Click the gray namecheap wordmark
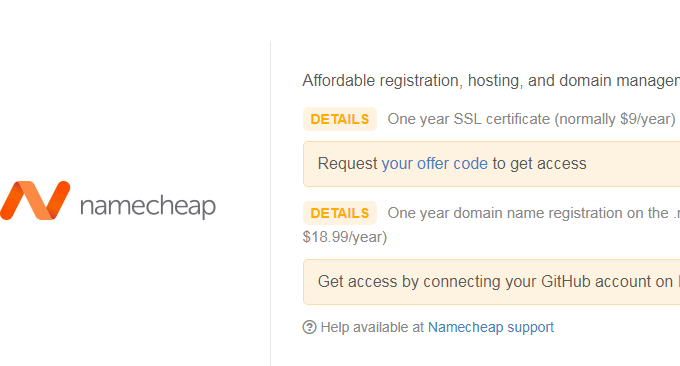Viewport: 680px width, 366px height. coord(148,206)
